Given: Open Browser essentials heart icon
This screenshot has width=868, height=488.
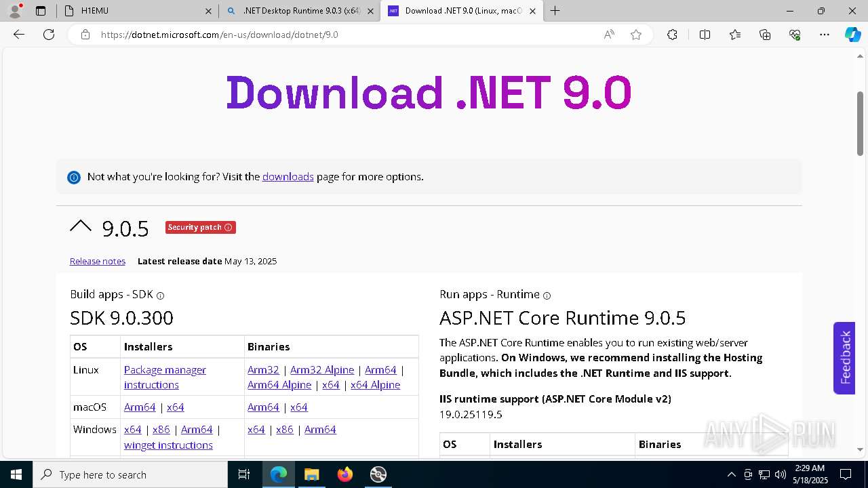Looking at the screenshot, I should point(795,35).
